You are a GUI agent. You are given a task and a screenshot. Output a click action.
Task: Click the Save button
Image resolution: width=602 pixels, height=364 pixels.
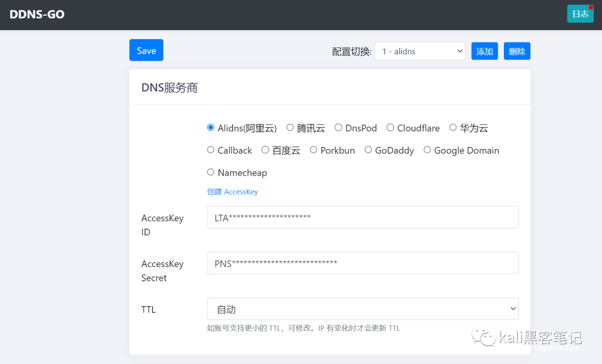(x=146, y=50)
